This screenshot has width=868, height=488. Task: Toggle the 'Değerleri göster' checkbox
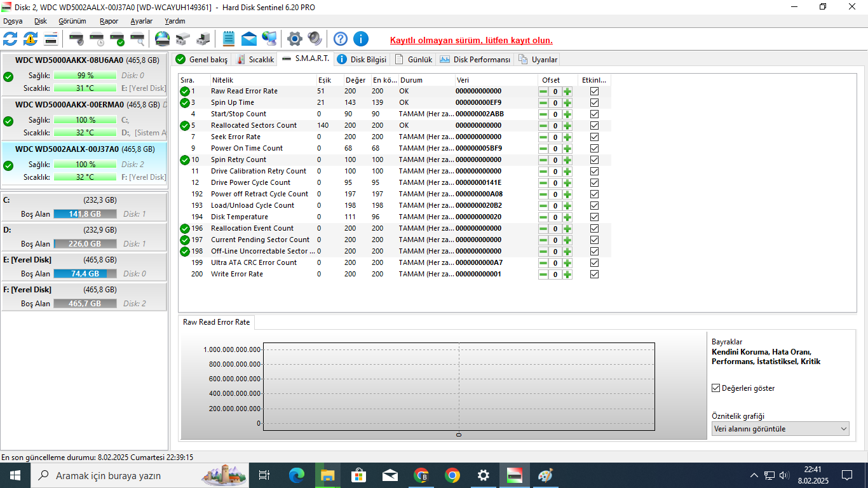pos(716,388)
